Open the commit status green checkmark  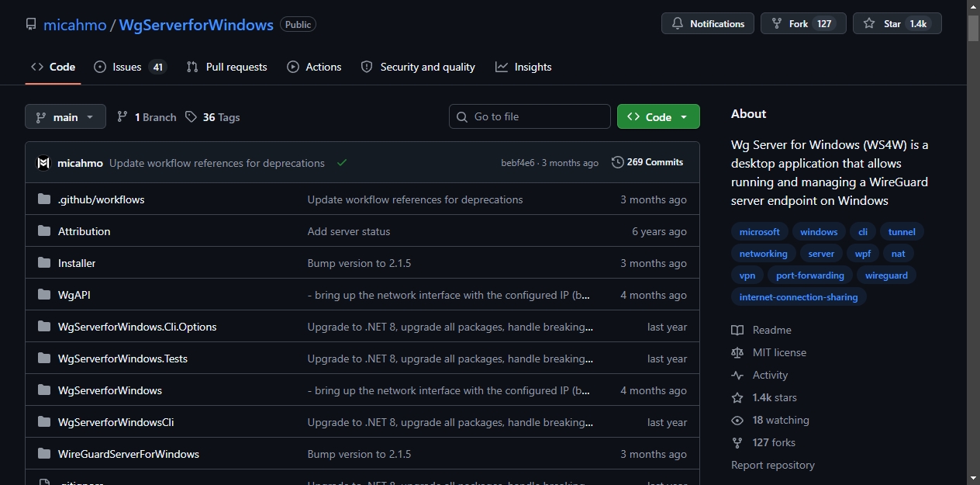342,163
